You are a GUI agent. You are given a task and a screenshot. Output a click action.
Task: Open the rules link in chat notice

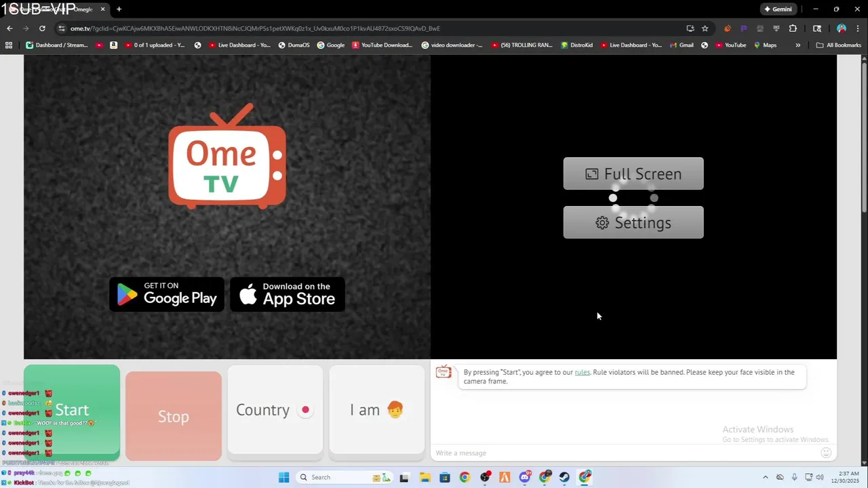[x=582, y=372]
